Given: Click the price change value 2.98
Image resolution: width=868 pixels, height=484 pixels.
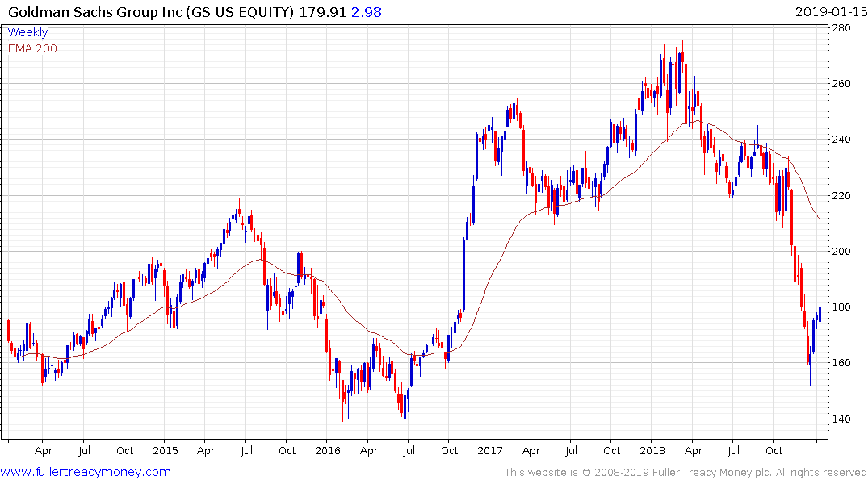Looking at the screenshot, I should point(366,12).
